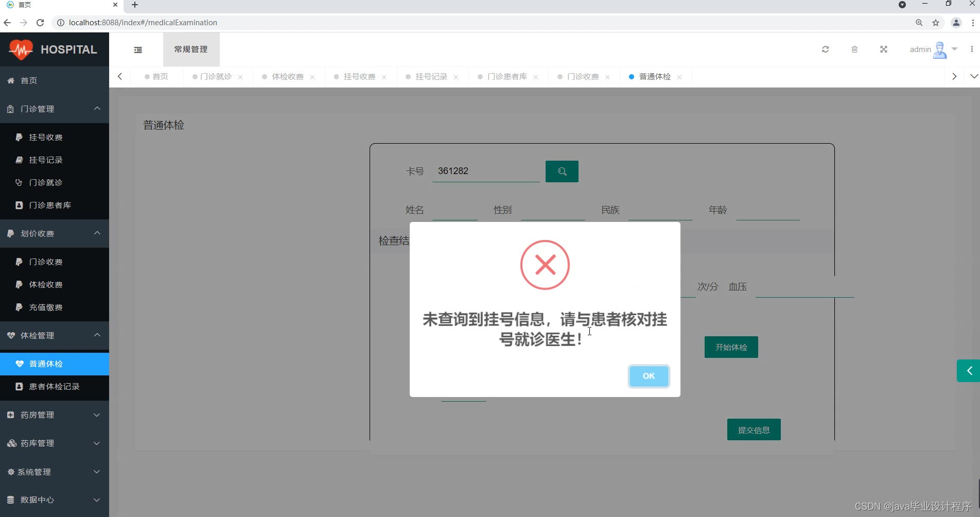This screenshot has height=517, width=980.
Task: Close the 普通体检 tab
Action: 679,77
